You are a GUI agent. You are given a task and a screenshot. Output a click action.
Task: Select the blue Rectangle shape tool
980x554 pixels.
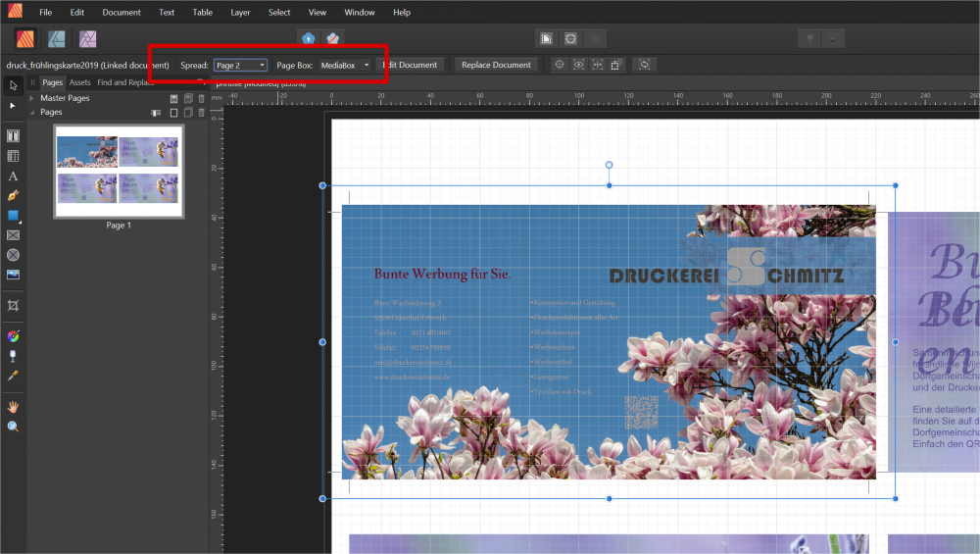tap(13, 216)
